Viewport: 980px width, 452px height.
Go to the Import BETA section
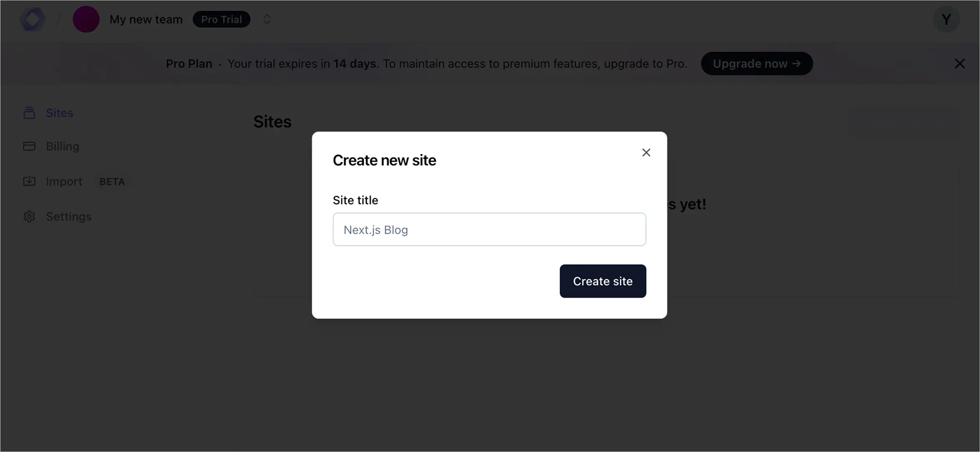(64, 181)
